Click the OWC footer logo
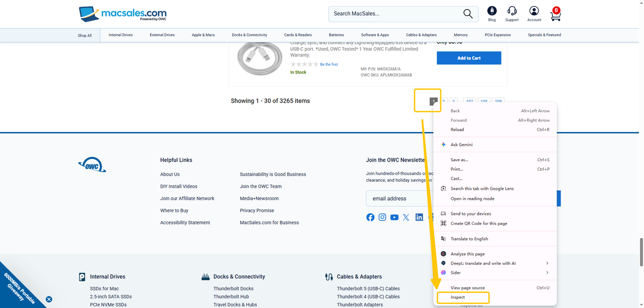The width and height of the screenshot is (644, 308). pos(92,165)
